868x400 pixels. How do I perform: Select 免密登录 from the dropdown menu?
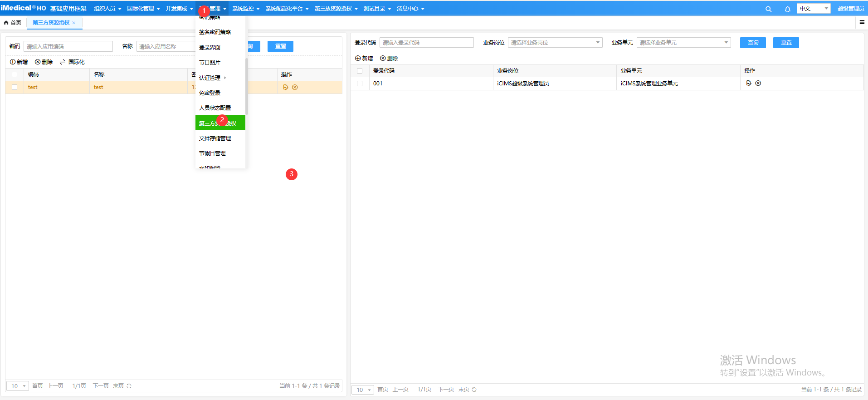(x=210, y=93)
